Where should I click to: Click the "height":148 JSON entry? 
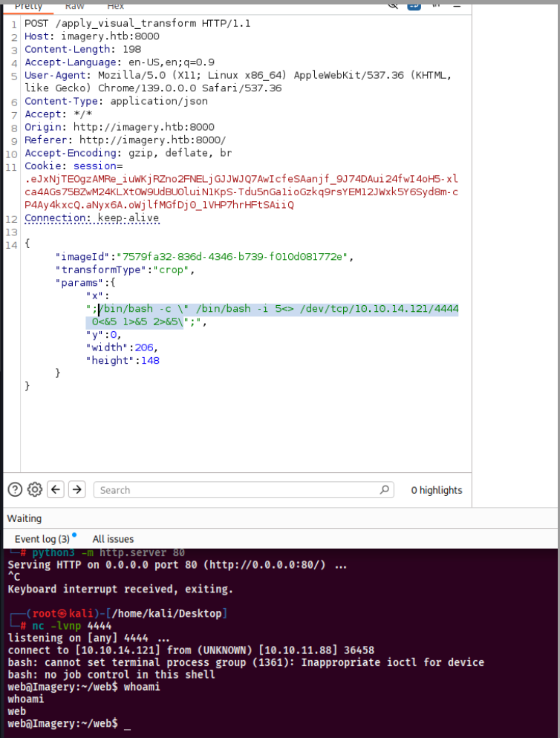pyautogui.click(x=123, y=360)
